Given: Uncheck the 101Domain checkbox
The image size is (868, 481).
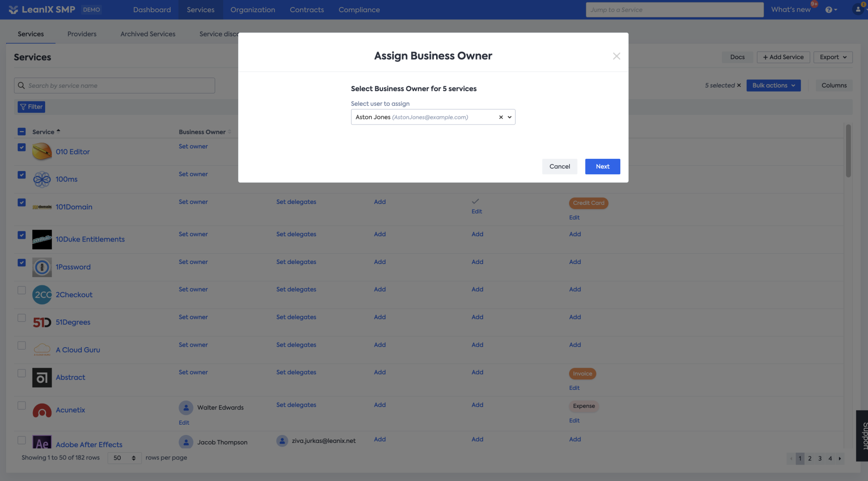Looking at the screenshot, I should point(22,202).
